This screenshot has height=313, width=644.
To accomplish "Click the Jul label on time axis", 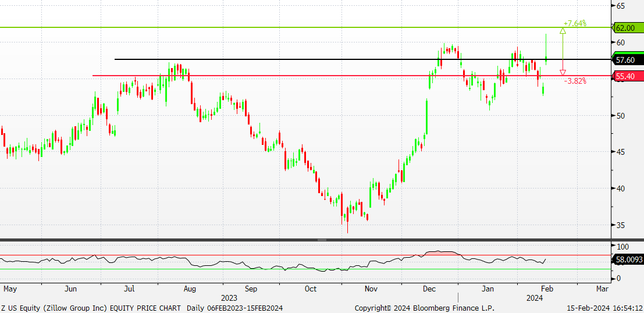I will (130, 289).
